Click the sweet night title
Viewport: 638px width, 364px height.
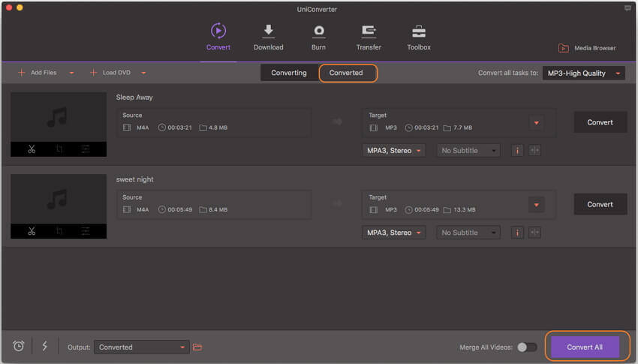[x=134, y=179]
